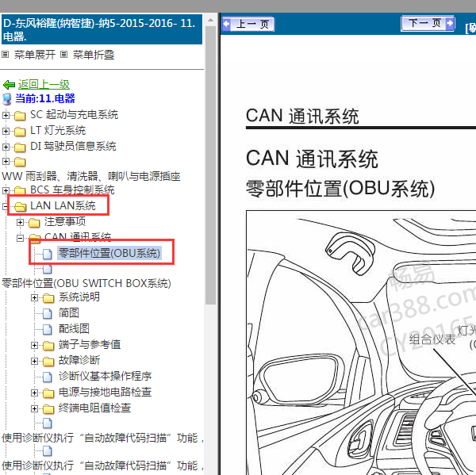
Task: Expand the LT 灯光系统 node
Action: [6, 131]
